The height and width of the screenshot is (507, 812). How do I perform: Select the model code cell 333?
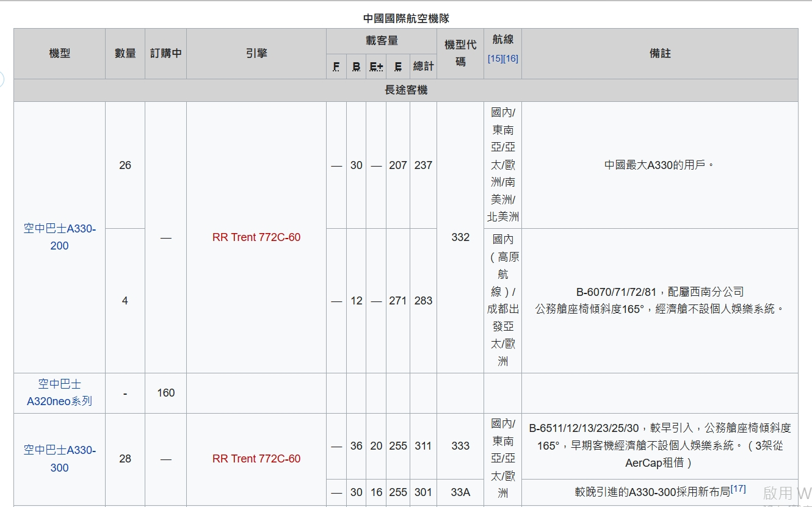[x=460, y=446]
